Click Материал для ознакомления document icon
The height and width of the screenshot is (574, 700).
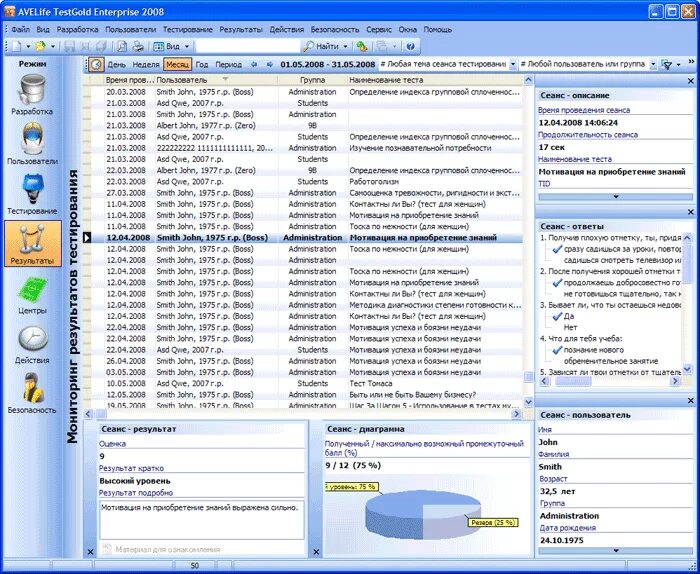pyautogui.click(x=106, y=549)
